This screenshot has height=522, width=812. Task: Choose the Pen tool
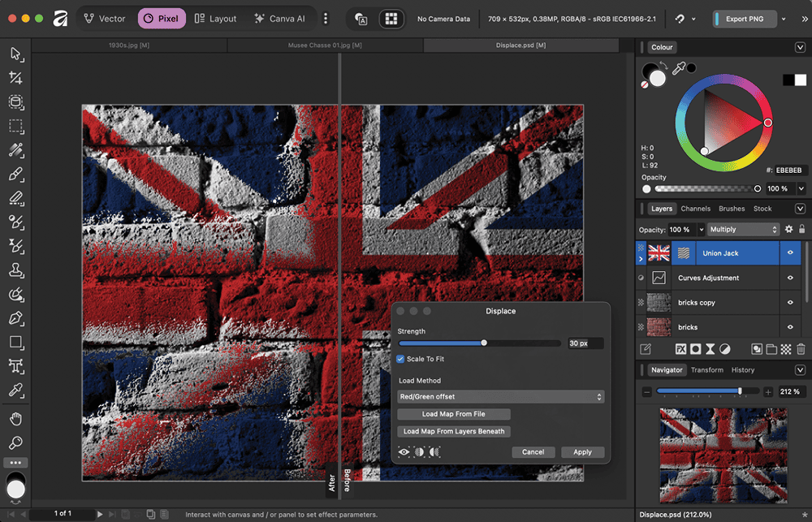pyautogui.click(x=15, y=318)
